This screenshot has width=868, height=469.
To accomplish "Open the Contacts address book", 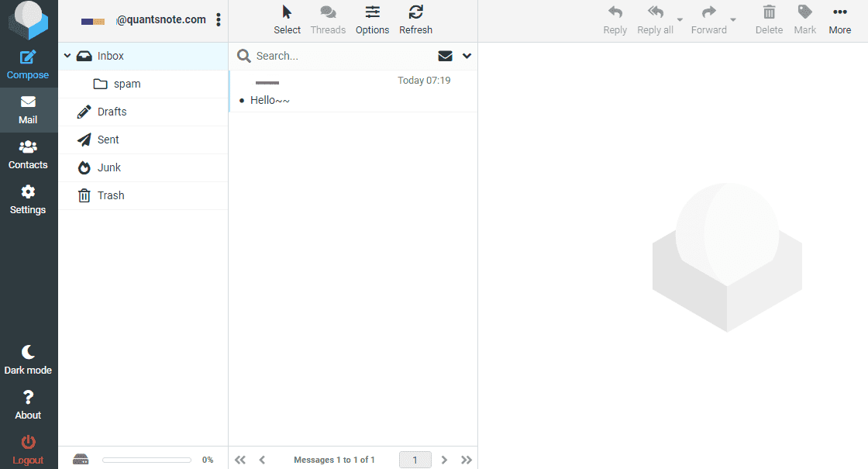I will (x=28, y=153).
